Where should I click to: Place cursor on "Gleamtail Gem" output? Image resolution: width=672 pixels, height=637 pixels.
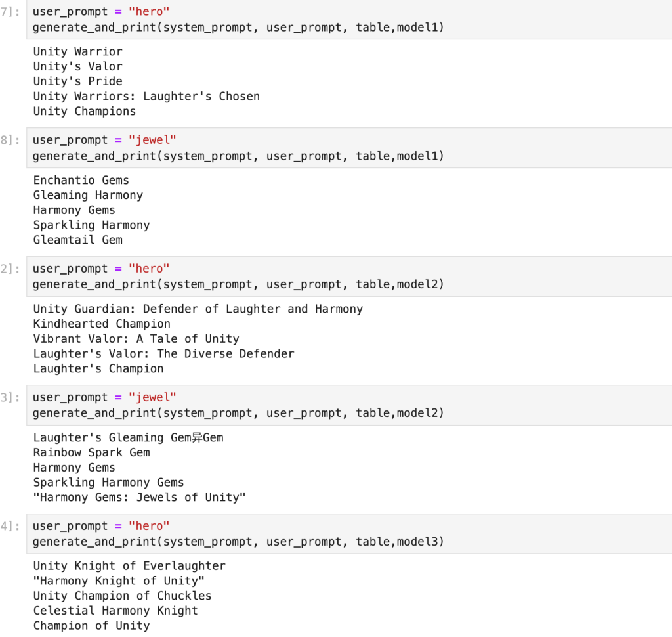[x=77, y=240]
